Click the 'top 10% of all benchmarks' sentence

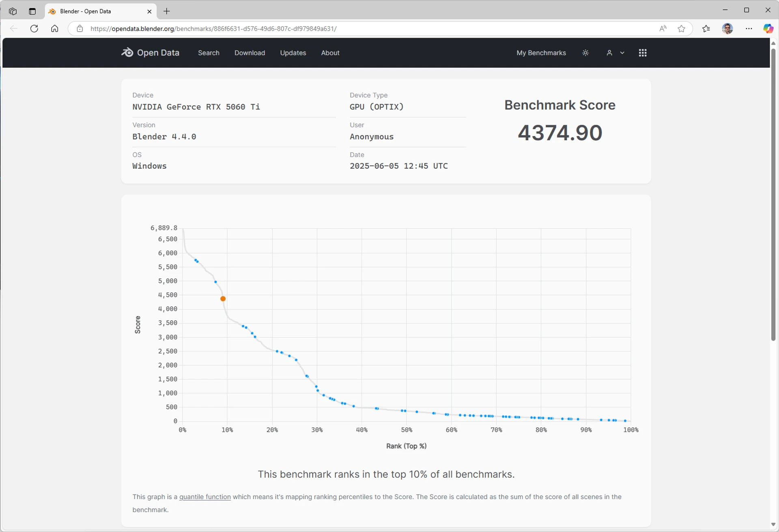click(386, 474)
